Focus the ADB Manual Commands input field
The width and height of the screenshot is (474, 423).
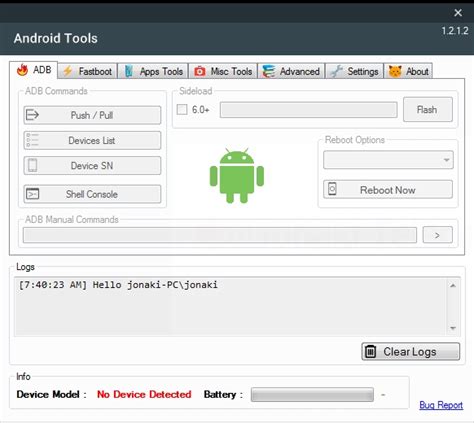tap(220, 235)
